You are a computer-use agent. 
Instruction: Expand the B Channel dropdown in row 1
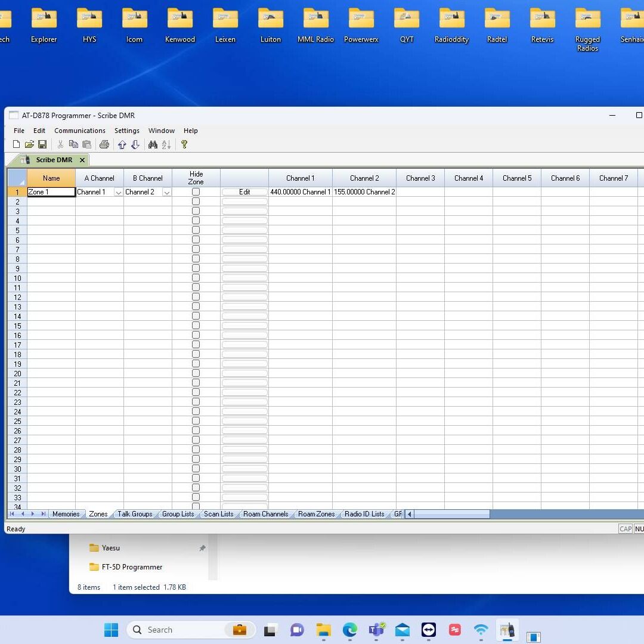167,192
